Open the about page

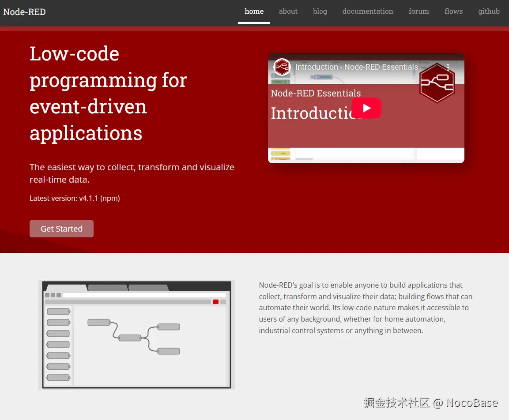point(288,11)
